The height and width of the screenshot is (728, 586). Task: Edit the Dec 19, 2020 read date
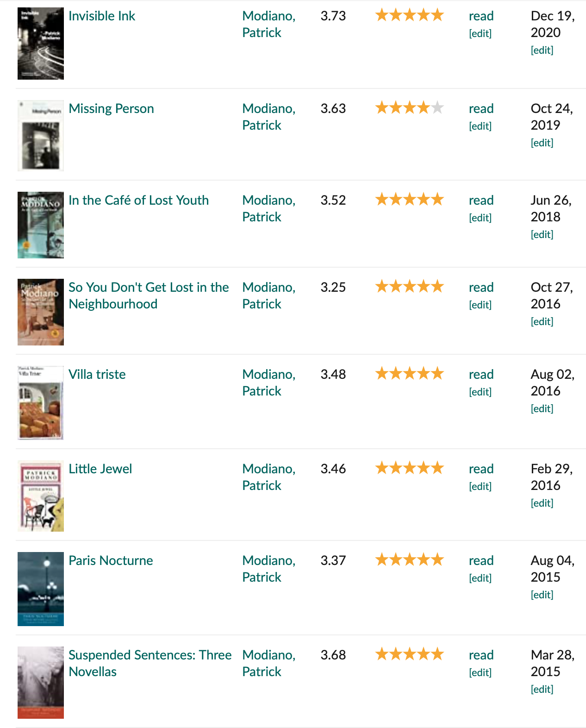click(x=542, y=50)
